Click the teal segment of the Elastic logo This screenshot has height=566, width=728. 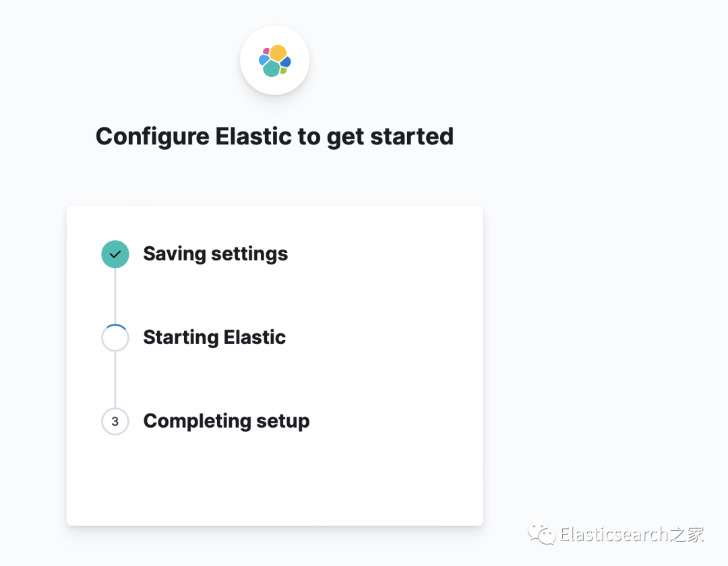coord(271,68)
